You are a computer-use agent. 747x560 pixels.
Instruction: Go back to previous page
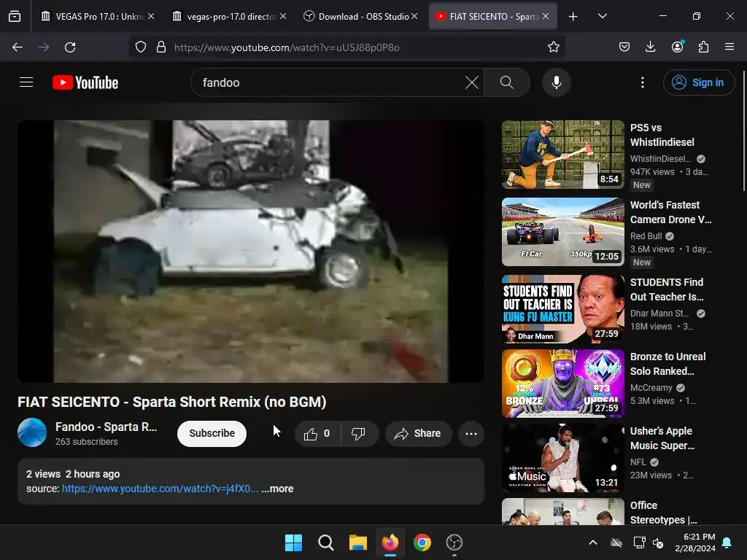coord(18,47)
